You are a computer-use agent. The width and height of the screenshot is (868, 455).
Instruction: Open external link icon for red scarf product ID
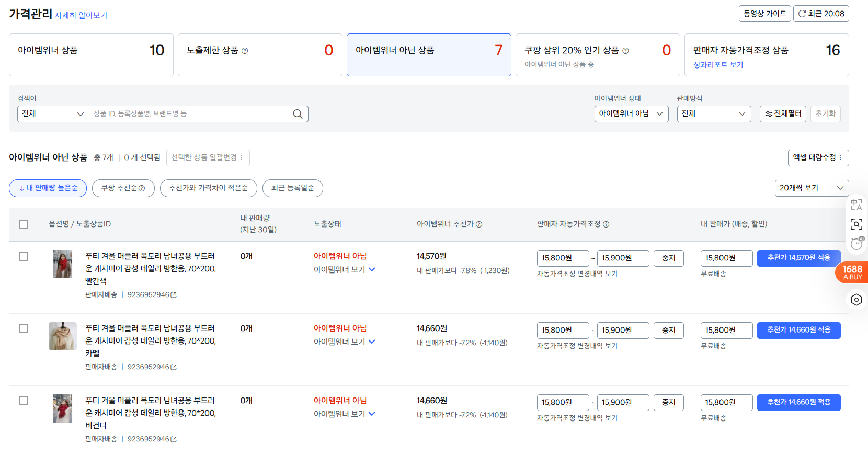(x=174, y=295)
